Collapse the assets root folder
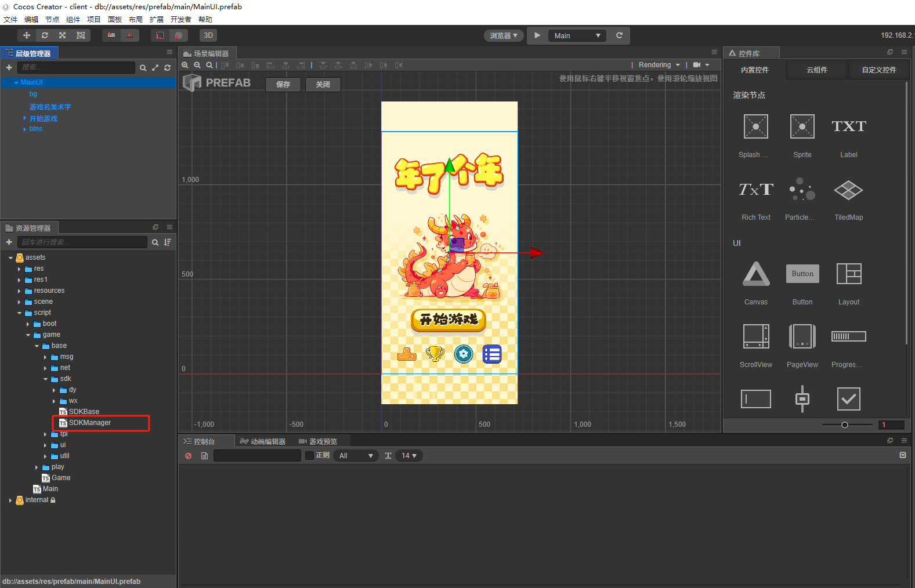This screenshot has height=588, width=915. 10,258
